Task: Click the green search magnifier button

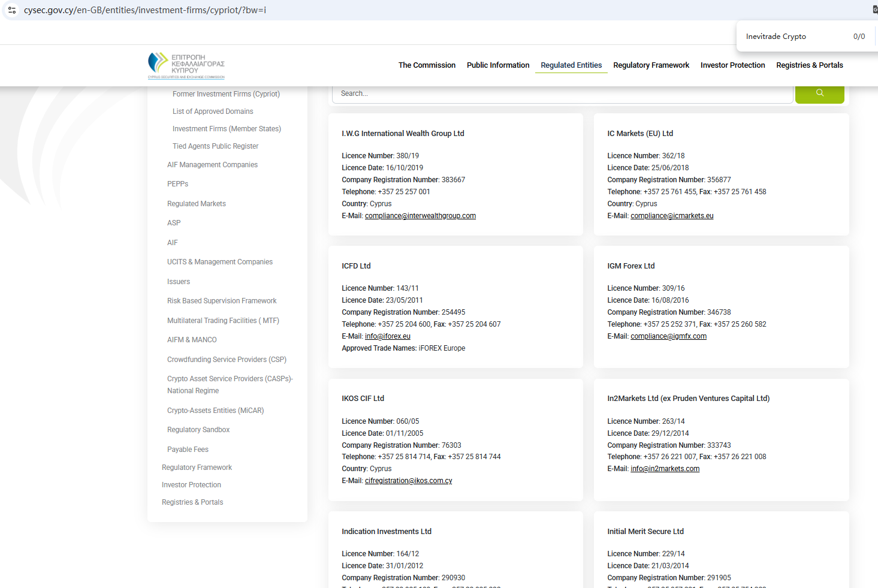Action: pyautogui.click(x=819, y=94)
